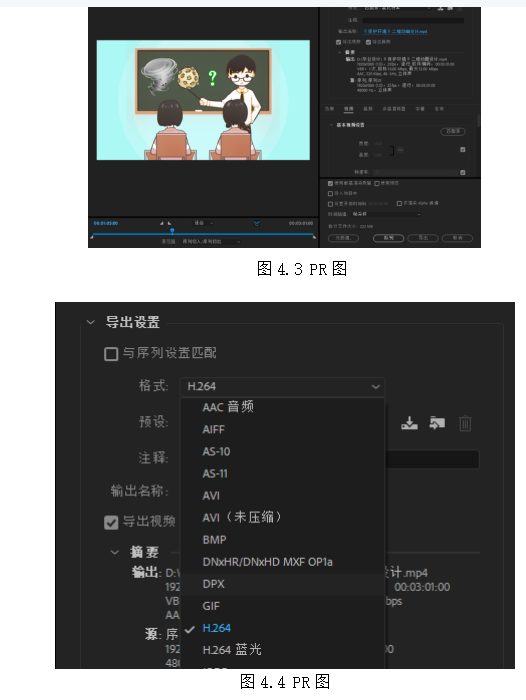Click the set in point triangle icon
The height and width of the screenshot is (700, 526).
[162, 223]
